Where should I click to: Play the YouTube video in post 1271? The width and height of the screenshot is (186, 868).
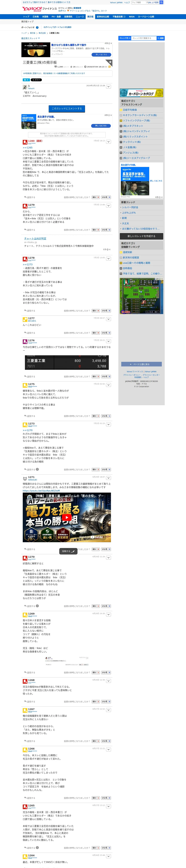pos(67,517)
